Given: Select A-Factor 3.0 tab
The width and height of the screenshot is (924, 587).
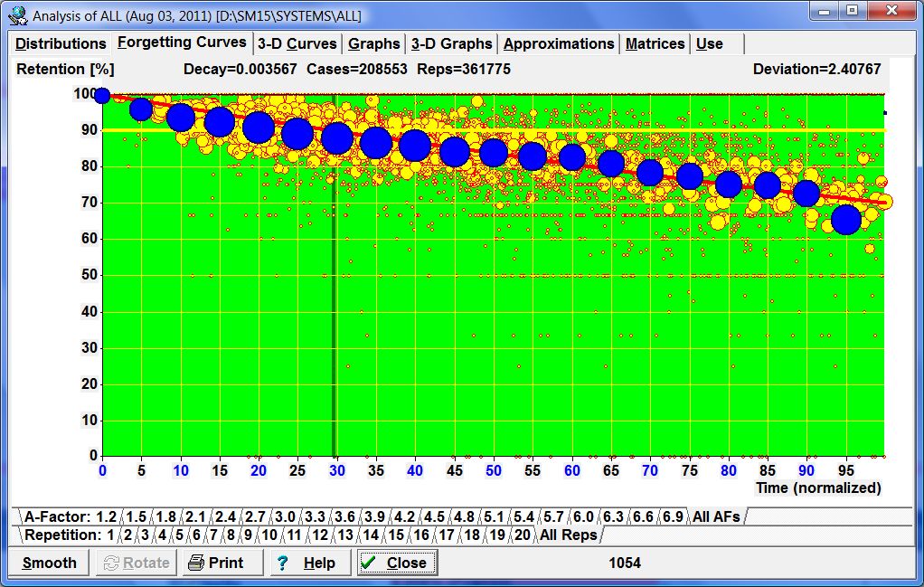Looking at the screenshot, I should tap(285, 516).
